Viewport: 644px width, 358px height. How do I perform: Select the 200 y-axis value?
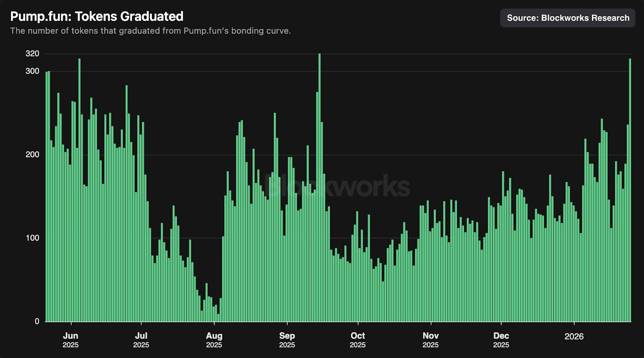point(33,155)
